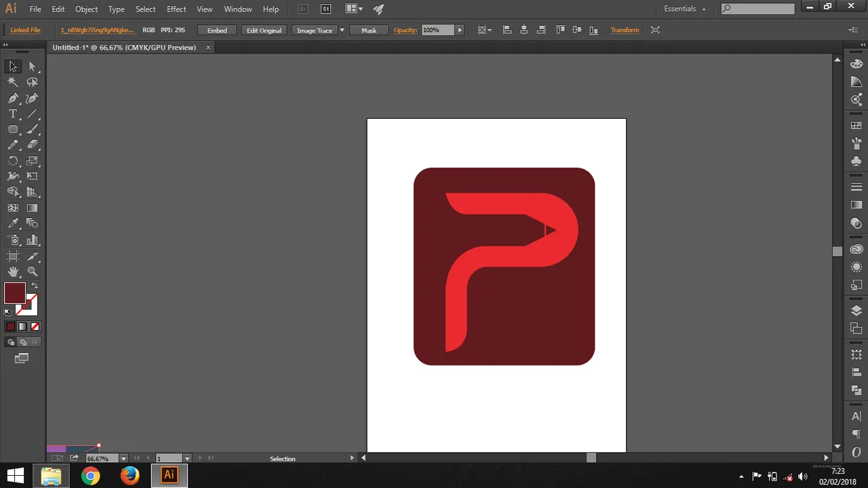This screenshot has width=868, height=488.
Task: Select the Shape Builder tool
Action: (x=13, y=192)
